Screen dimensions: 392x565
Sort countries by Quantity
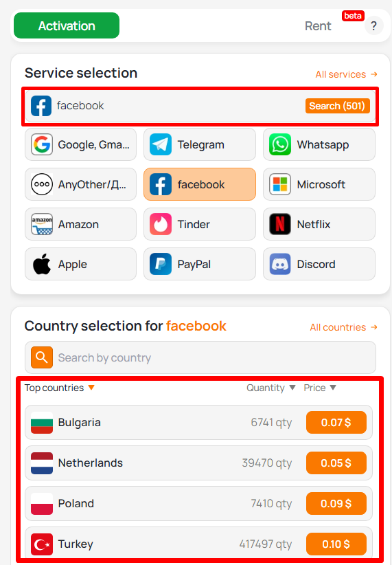[270, 388]
